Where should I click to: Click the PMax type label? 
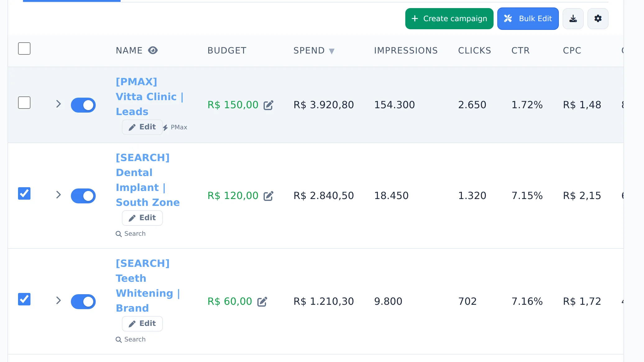point(175,127)
